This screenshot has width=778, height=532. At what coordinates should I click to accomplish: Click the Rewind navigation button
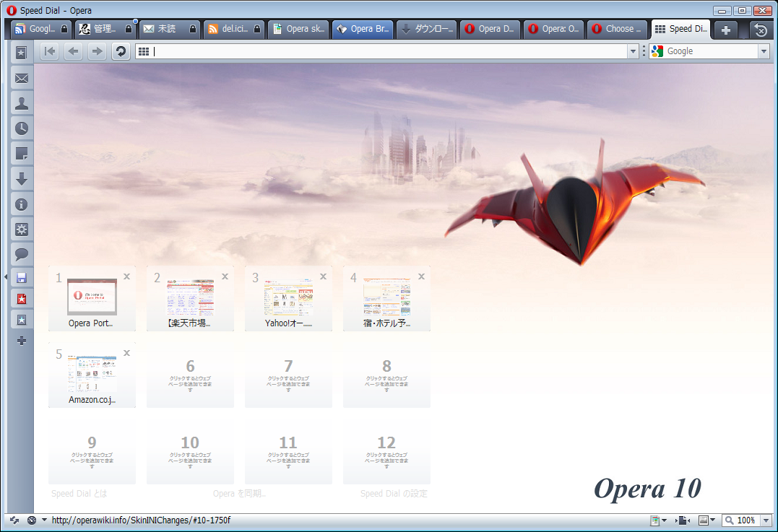pyautogui.click(x=50, y=51)
